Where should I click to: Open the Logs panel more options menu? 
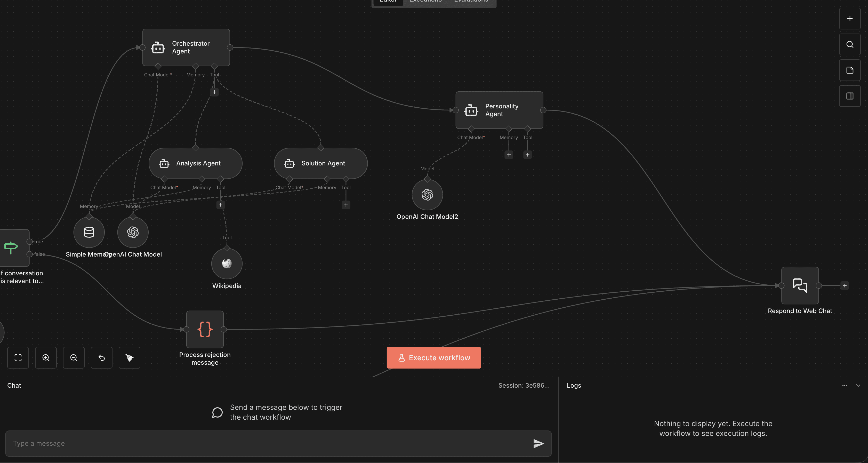click(x=845, y=386)
